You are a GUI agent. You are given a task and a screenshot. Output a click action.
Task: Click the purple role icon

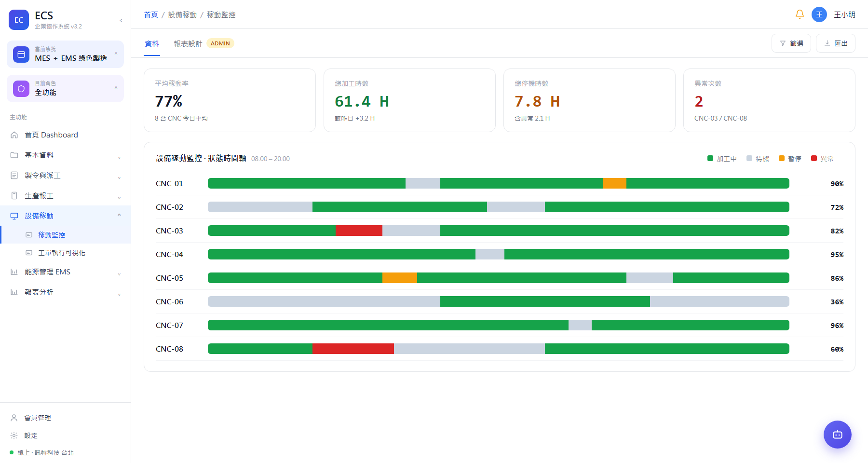point(21,89)
